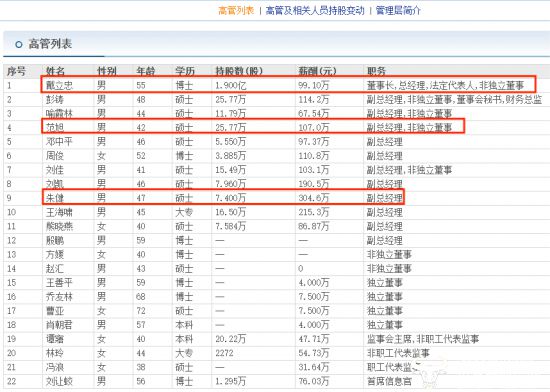Click the shareholding value 1.295万
The width and height of the screenshot is (550, 392).
pos(230,381)
